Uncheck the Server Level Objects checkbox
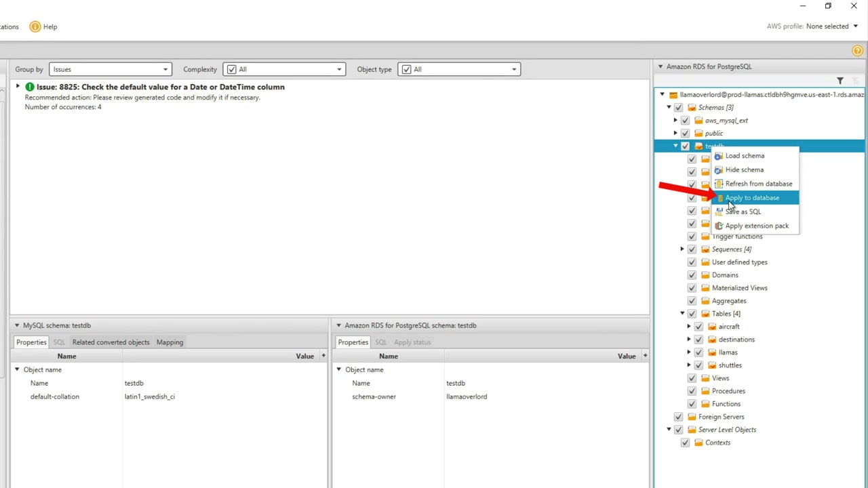This screenshot has width=868, height=488. point(679,430)
